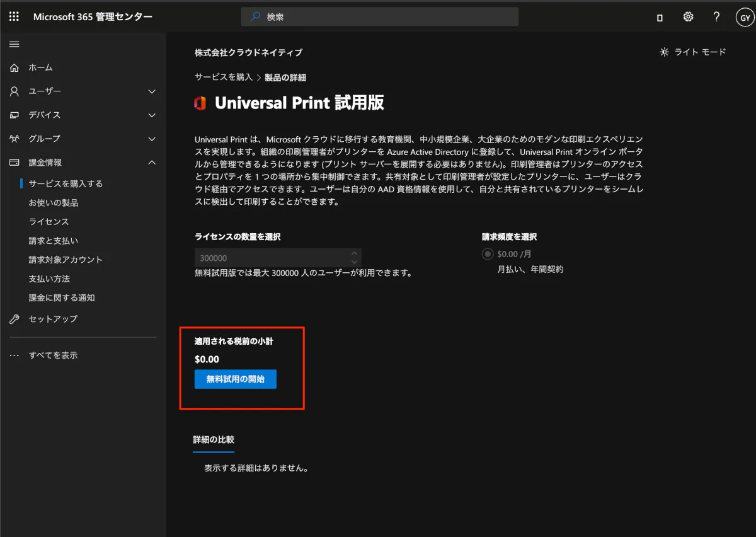The height and width of the screenshot is (537, 756).
Task: Expand the グループ menu chevron
Action: (152, 139)
